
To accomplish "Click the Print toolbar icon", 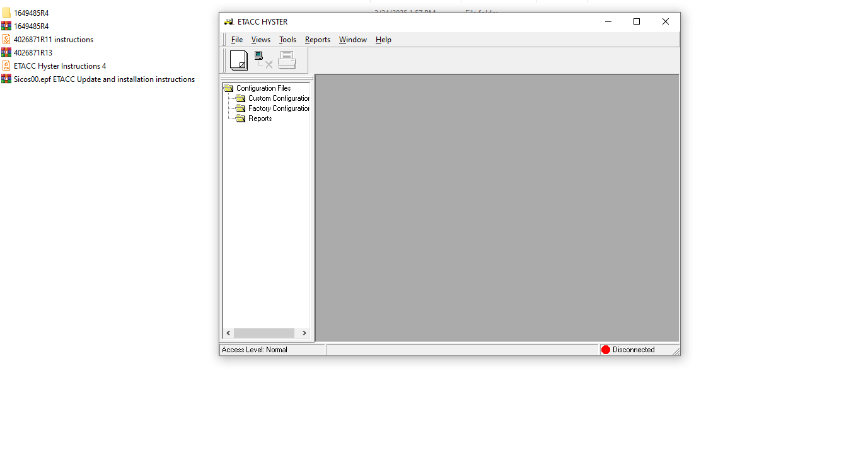I will click(287, 60).
